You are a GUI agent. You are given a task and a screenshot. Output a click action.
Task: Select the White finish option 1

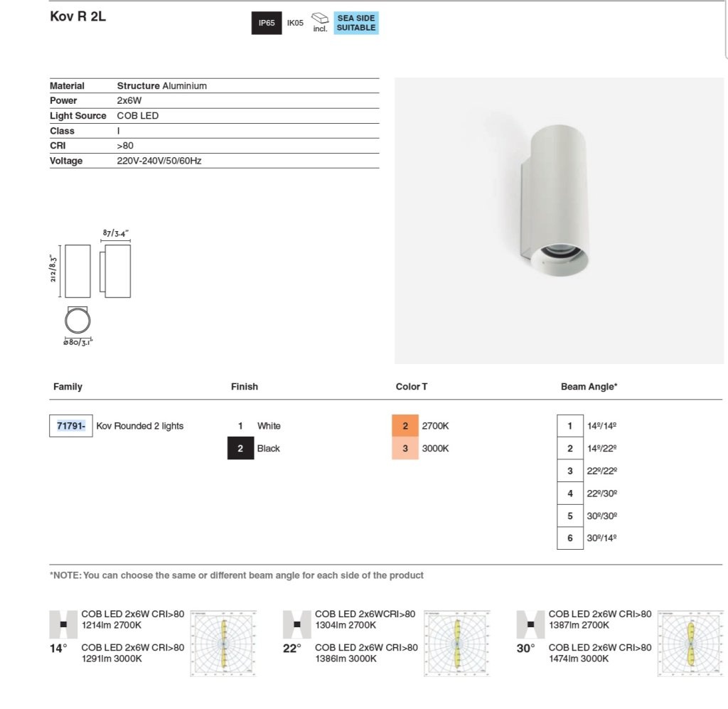tap(240, 426)
